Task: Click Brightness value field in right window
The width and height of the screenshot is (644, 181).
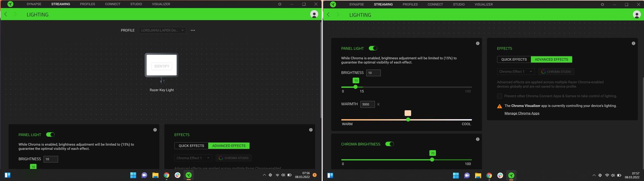Action: (x=374, y=73)
